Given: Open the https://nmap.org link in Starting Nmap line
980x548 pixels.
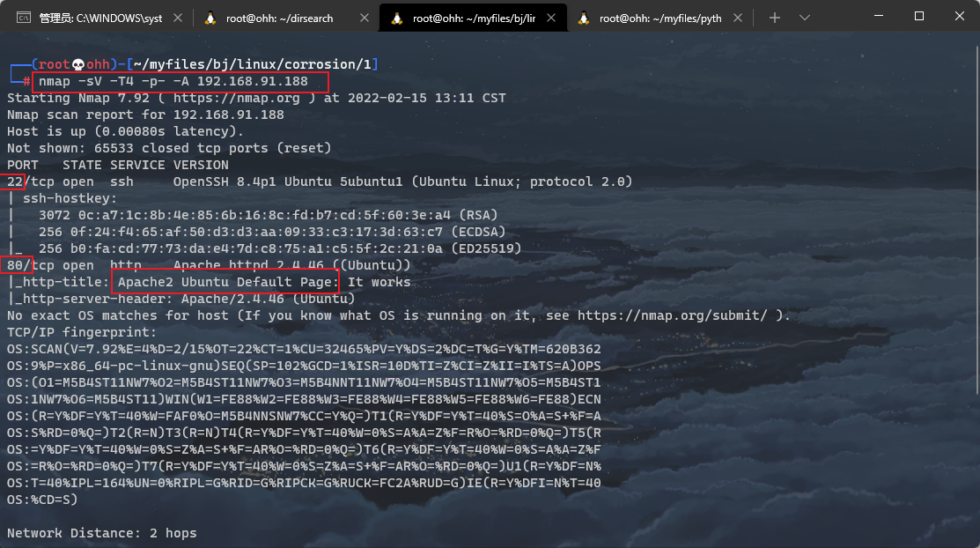Looking at the screenshot, I should 236,98.
